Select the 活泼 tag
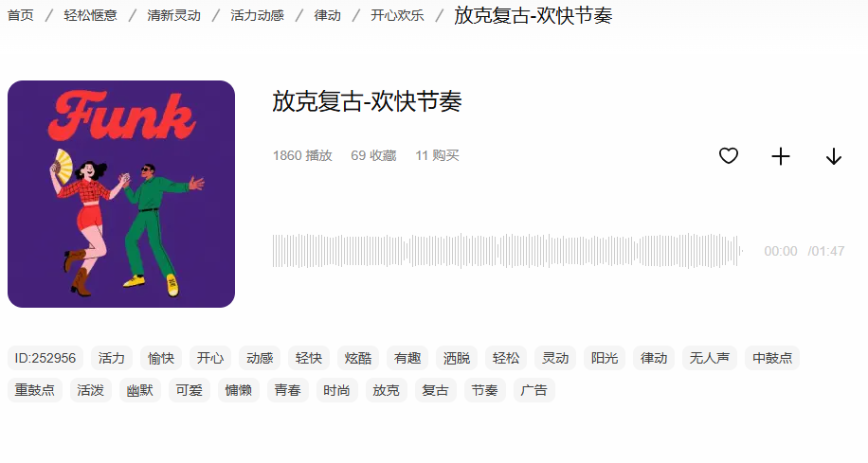 click(x=90, y=390)
